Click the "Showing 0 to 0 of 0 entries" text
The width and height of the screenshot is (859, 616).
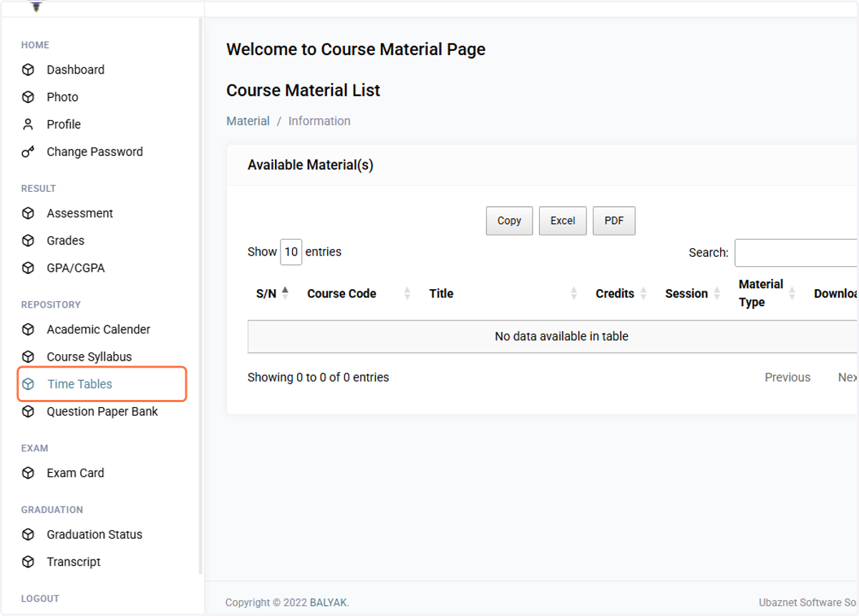(319, 377)
